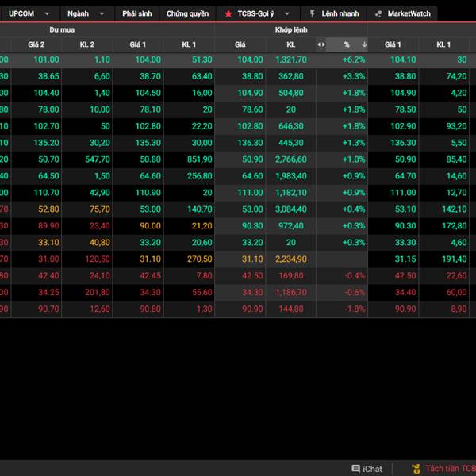
Task: Select matched price 104.00 in the first row
Action: coord(250,59)
